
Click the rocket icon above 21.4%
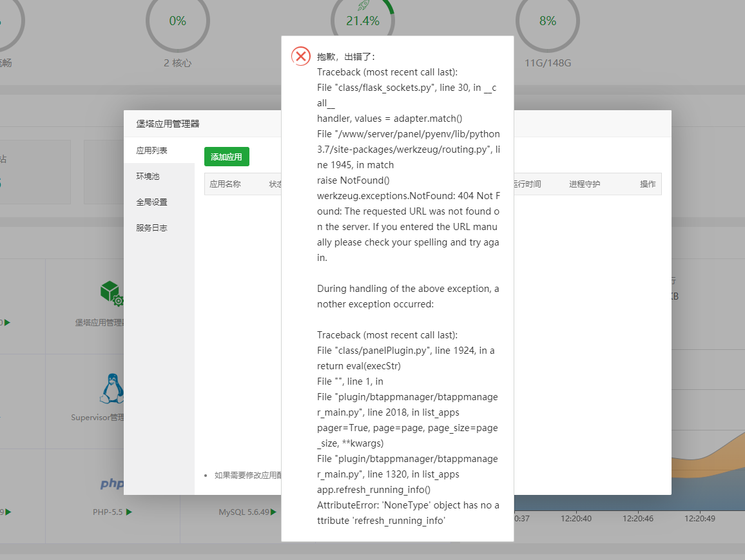pos(363,5)
